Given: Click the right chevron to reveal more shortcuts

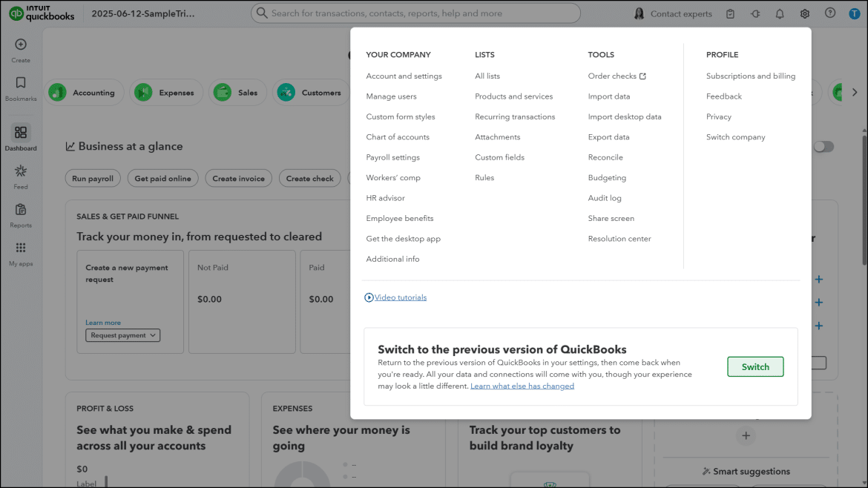Looking at the screenshot, I should click(855, 92).
